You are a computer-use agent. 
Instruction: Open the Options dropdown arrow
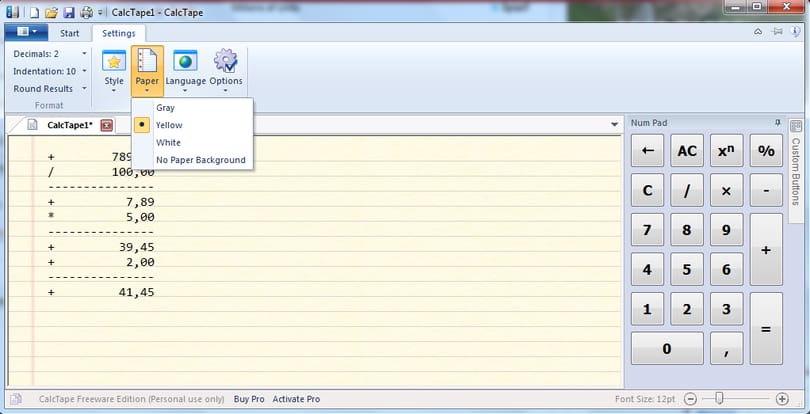pos(226,91)
